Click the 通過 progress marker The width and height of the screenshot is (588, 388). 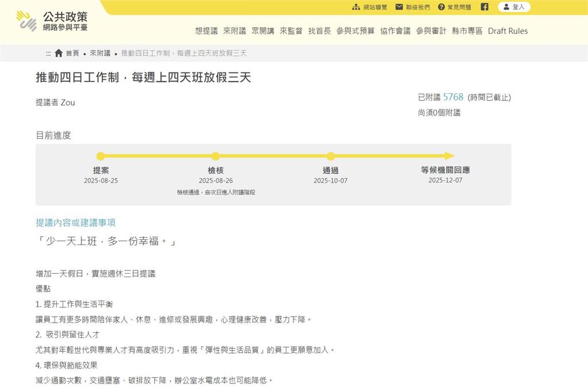coord(331,156)
